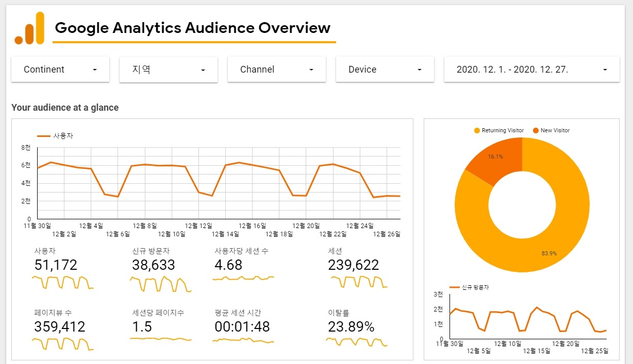Click the sparkline under 평균 세션 시간
Image resolution: width=633 pixels, height=364 pixels.
click(x=243, y=340)
